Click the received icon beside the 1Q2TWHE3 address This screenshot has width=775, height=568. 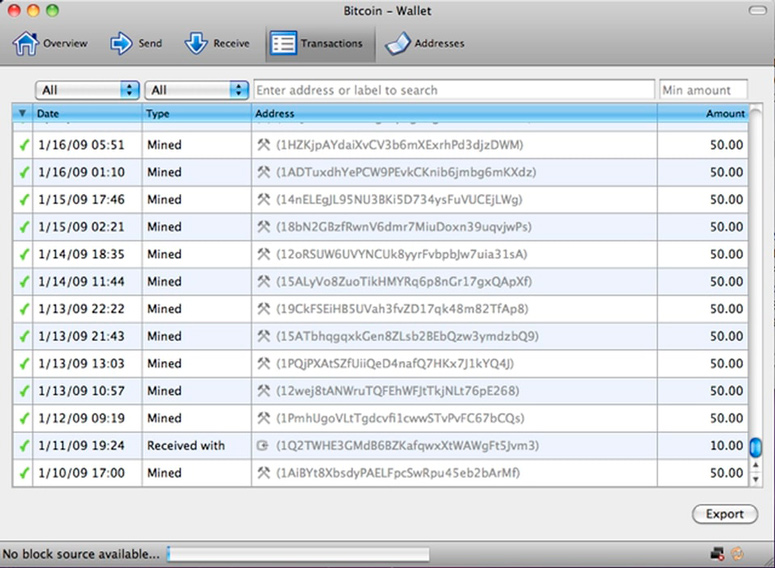262,445
